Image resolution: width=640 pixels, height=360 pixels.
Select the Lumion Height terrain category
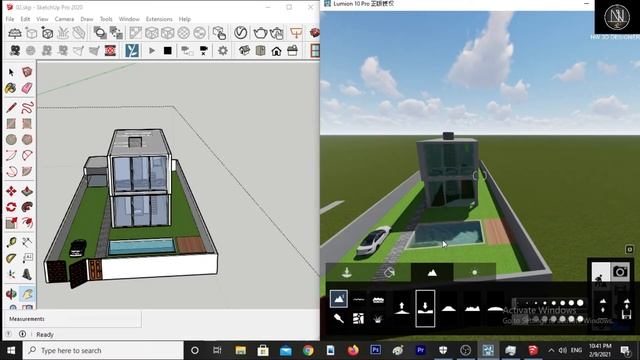pyautogui.click(x=339, y=299)
